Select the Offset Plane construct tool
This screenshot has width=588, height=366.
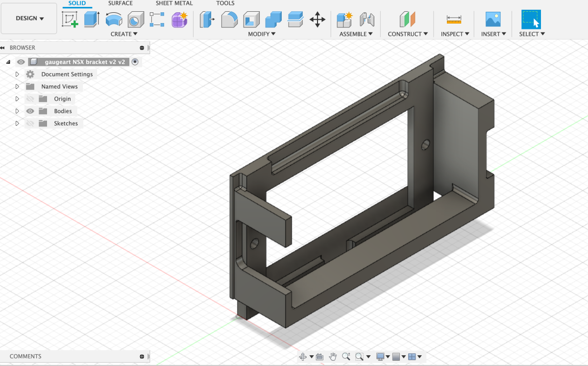(x=408, y=20)
